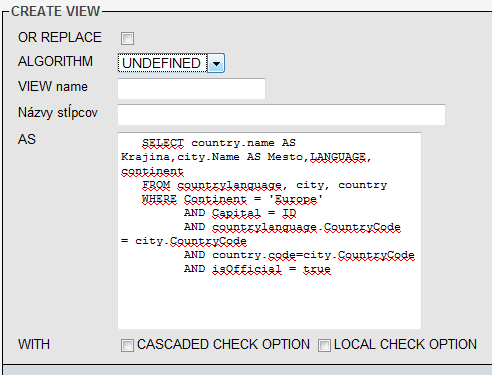The height and width of the screenshot is (375, 492).
Task: Click the FROM keyword in the query
Action: pyautogui.click(x=156, y=185)
